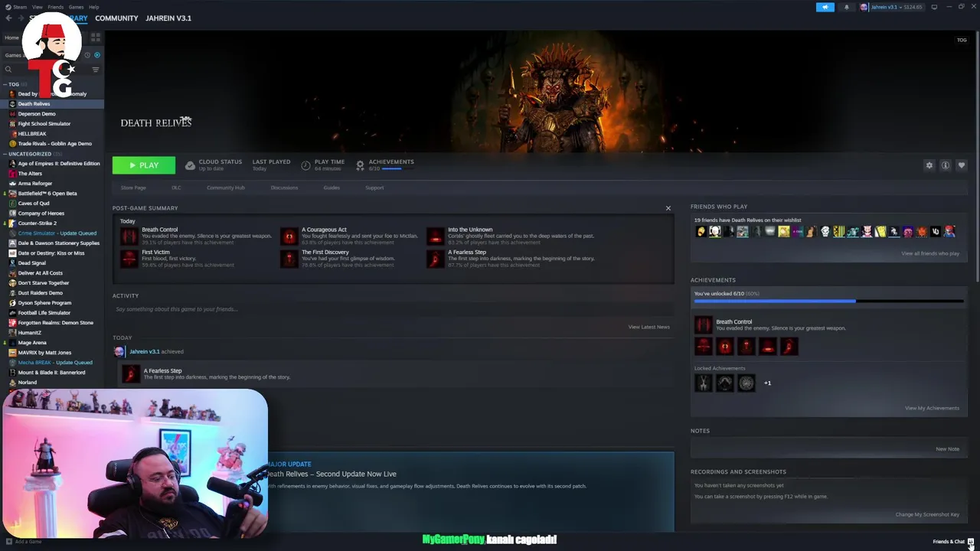Open the library filter options icon
The width and height of the screenshot is (980, 551).
pyautogui.click(x=96, y=70)
